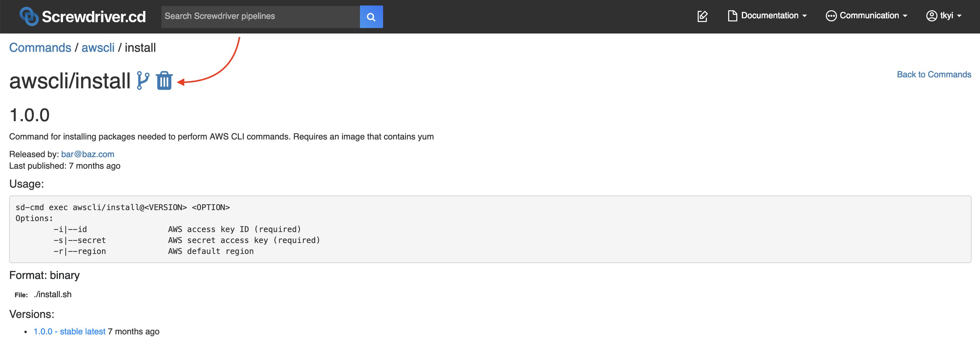Click the -r|--region option line
Image resolution: width=980 pixels, height=338 pixels.
pos(153,252)
